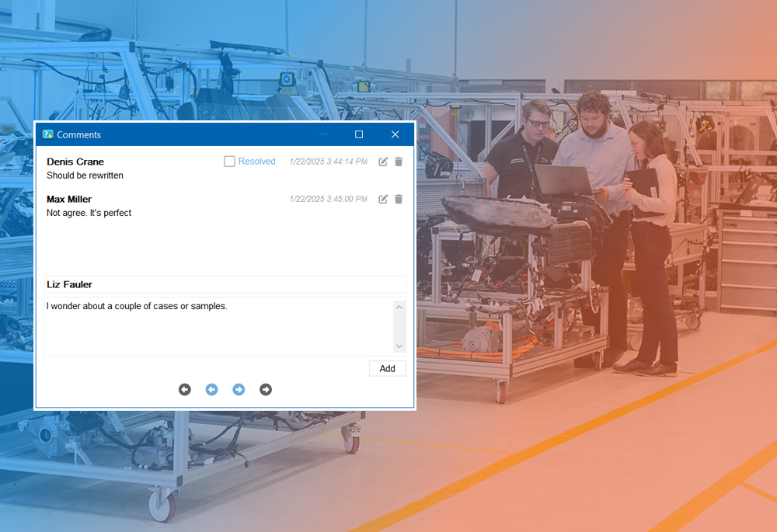The width and height of the screenshot is (777, 532).
Task: Check the Resolved checkbox
Action: click(229, 162)
